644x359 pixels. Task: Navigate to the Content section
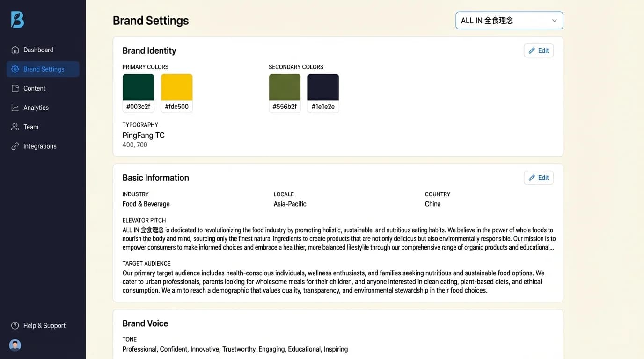[x=35, y=88]
